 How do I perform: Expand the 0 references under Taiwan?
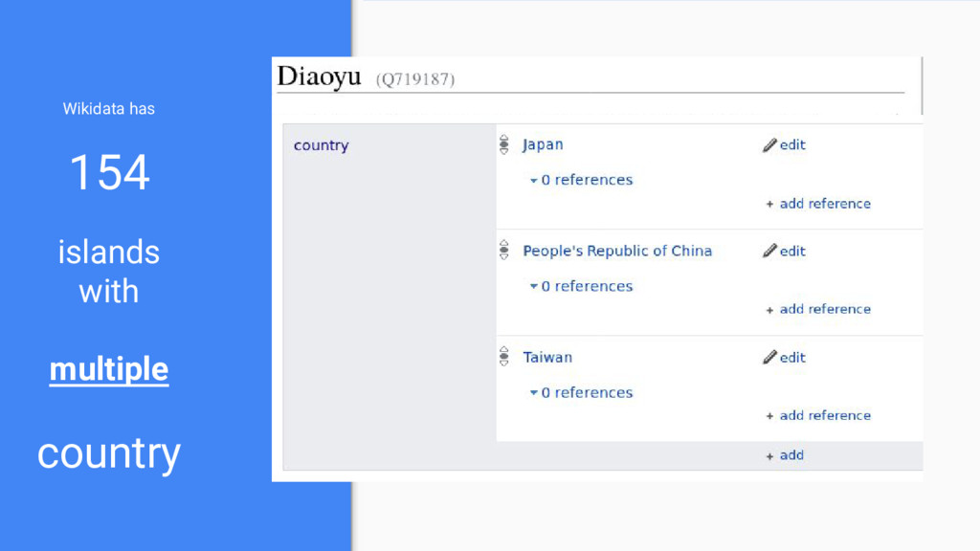[x=581, y=392]
